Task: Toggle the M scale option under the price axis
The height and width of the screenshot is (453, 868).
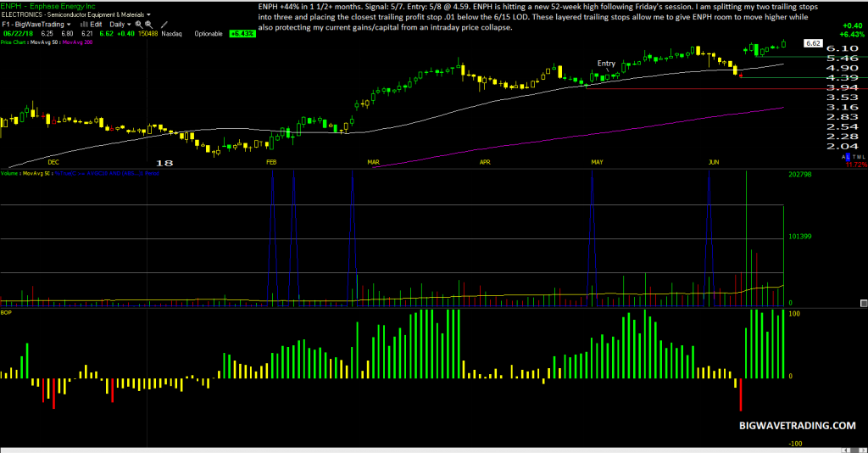Action: pyautogui.click(x=859, y=157)
